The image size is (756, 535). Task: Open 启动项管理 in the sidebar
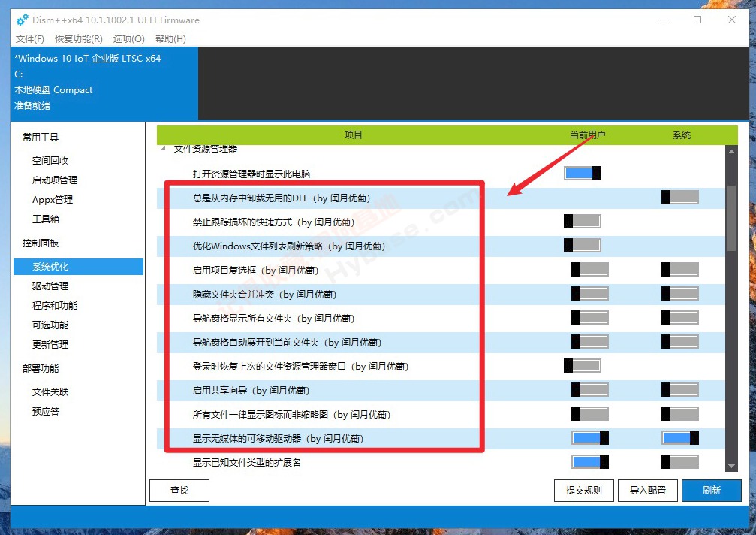point(55,180)
